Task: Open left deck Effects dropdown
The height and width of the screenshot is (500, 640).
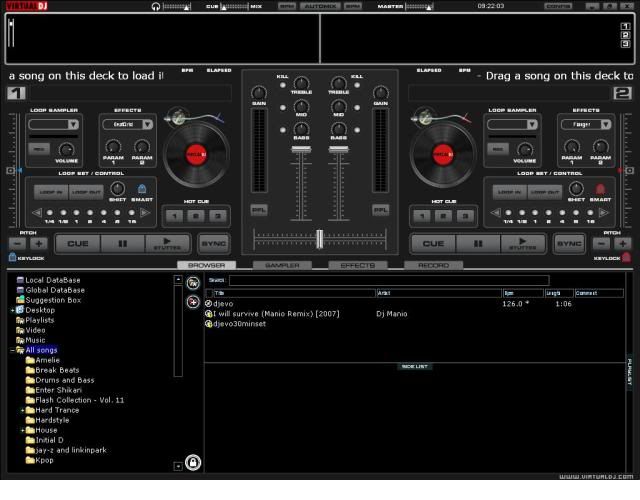Action: tap(127, 124)
